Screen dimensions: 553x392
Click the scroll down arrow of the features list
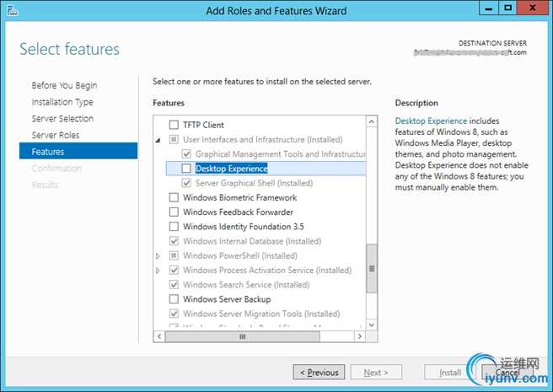[x=372, y=325]
